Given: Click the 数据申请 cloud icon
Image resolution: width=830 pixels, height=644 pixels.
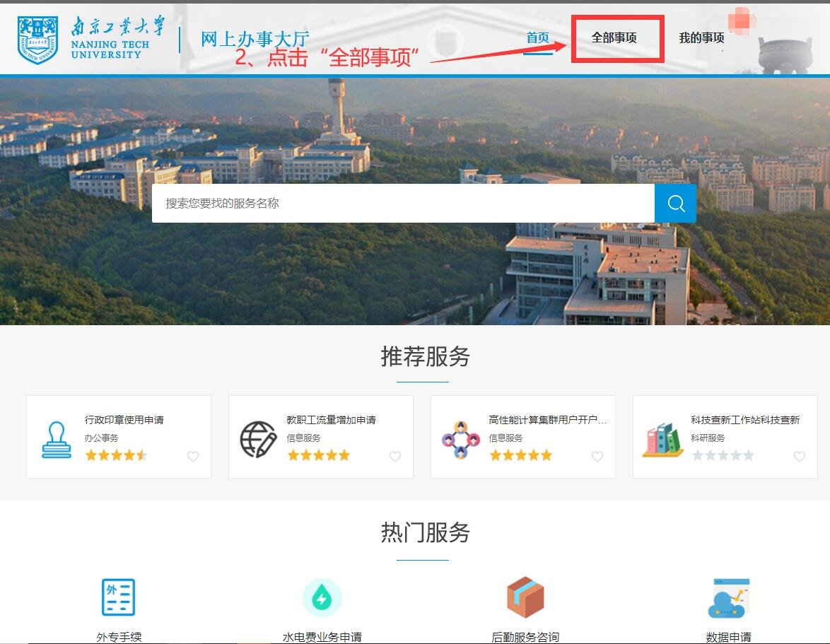Looking at the screenshot, I should pos(729,597).
